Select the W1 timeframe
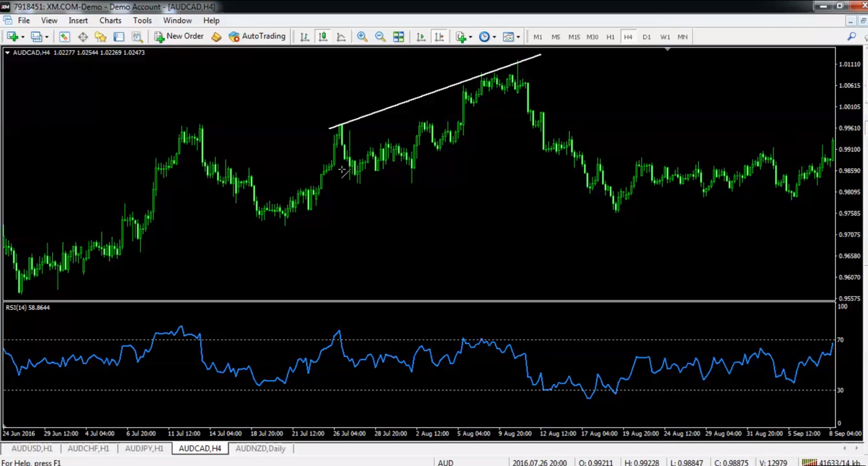868x466 pixels. pyautogui.click(x=665, y=37)
